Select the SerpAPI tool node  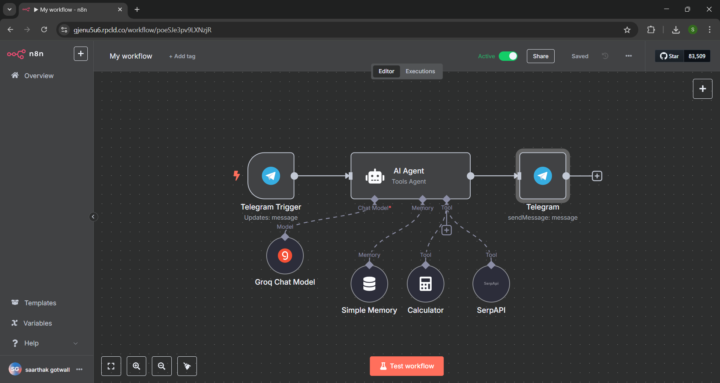491,284
